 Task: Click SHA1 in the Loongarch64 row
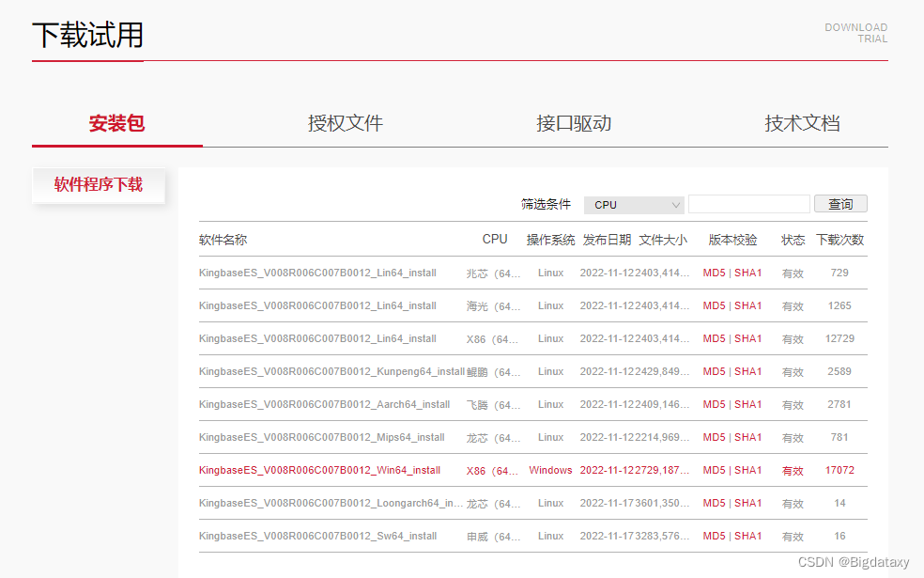747,503
